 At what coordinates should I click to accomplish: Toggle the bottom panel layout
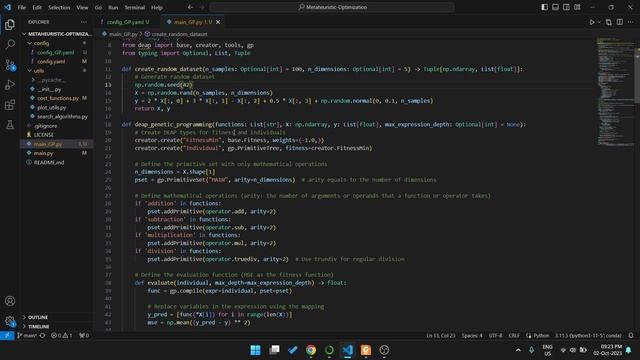(556, 7)
